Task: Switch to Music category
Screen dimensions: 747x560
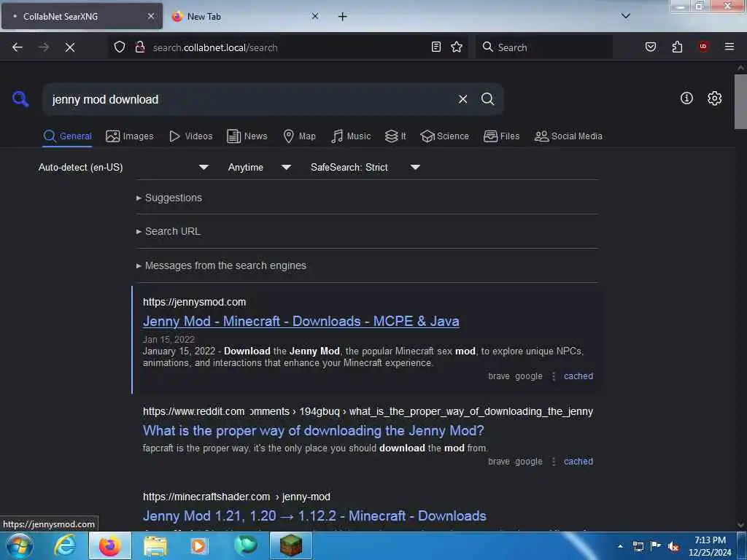Action: tap(351, 136)
